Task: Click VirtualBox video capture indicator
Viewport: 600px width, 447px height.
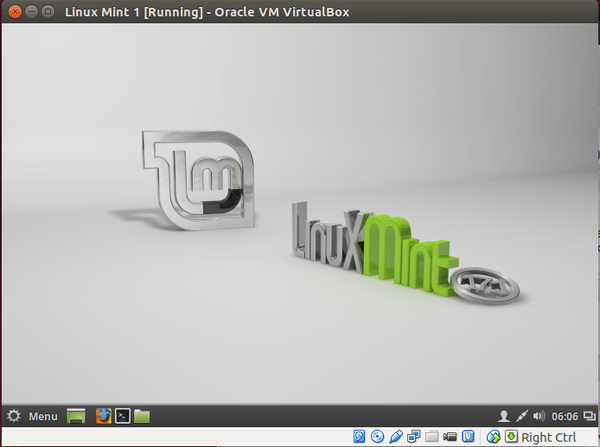Action: [x=450, y=437]
